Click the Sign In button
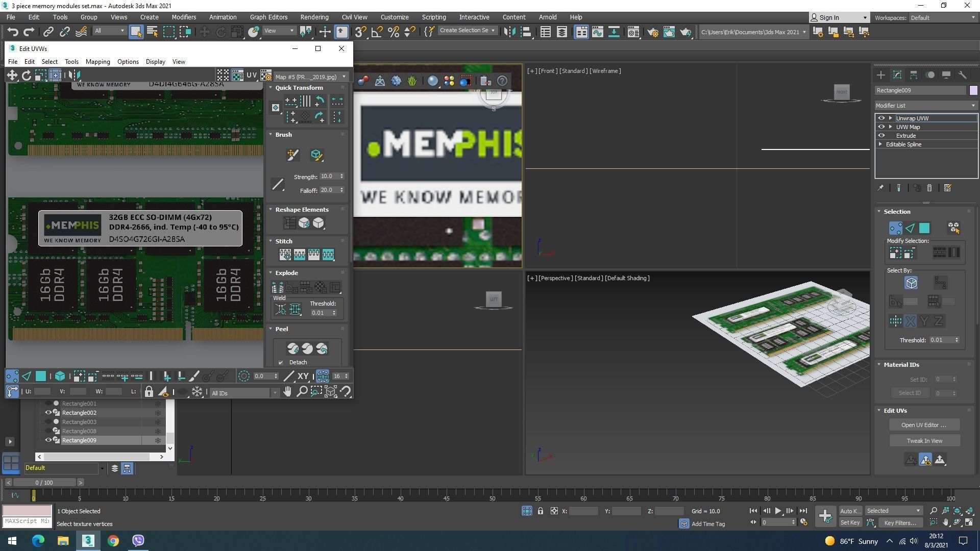 tap(840, 17)
